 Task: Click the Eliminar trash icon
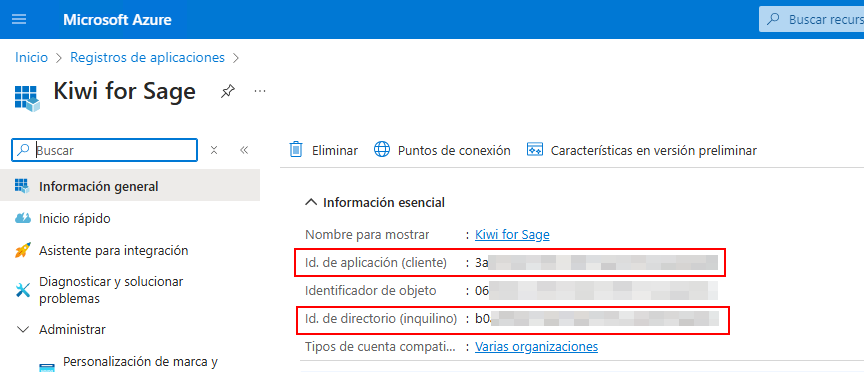click(296, 150)
